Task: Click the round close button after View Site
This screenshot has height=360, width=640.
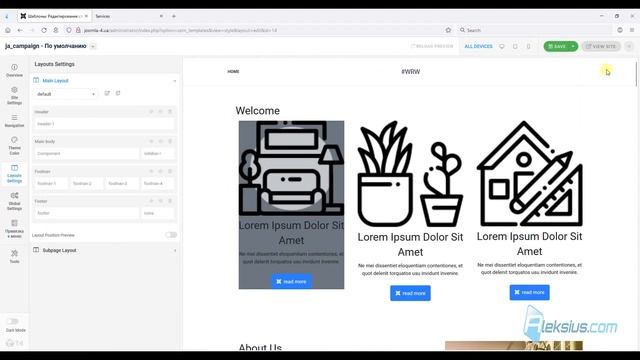Action: pyautogui.click(x=629, y=47)
